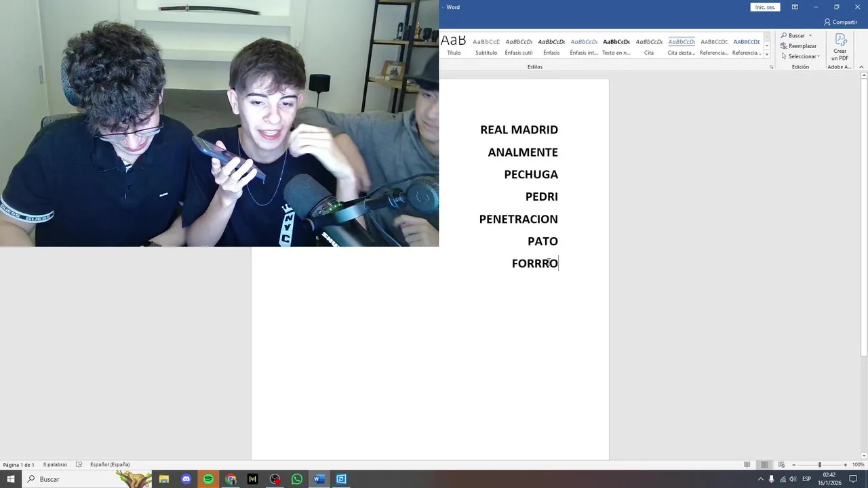
Task: Apply the Énfasis style
Action: pos(551,45)
